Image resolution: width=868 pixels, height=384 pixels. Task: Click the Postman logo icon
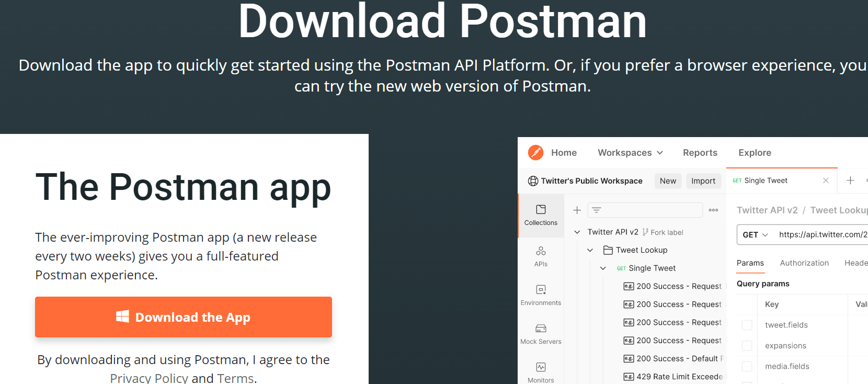(x=535, y=152)
